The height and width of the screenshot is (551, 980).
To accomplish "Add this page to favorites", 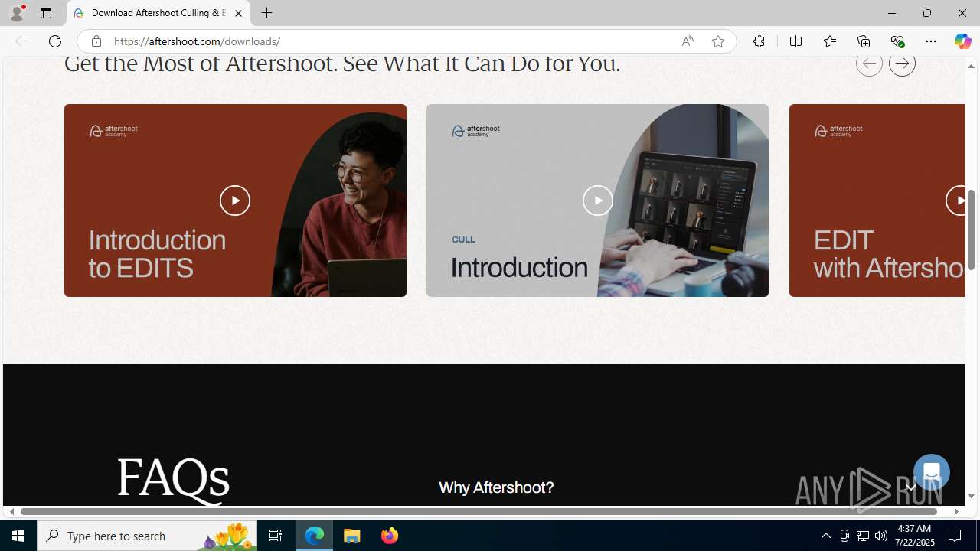I will 718,41.
